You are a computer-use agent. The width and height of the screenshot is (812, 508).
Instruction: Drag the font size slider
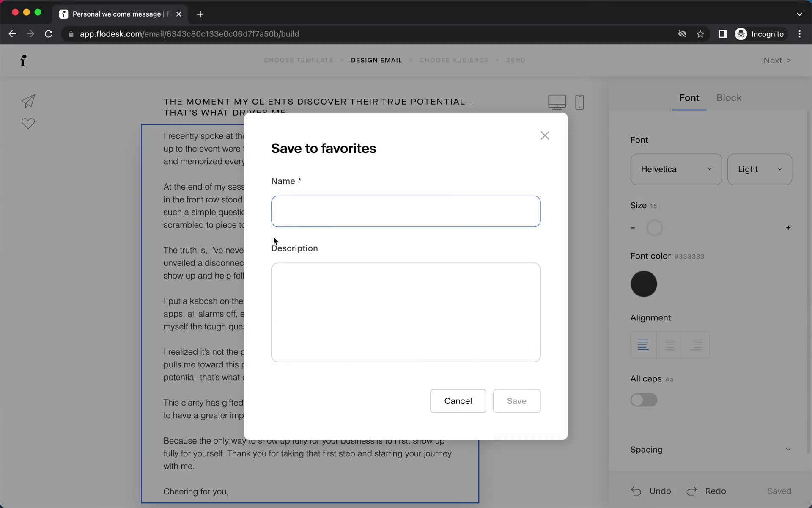654,227
